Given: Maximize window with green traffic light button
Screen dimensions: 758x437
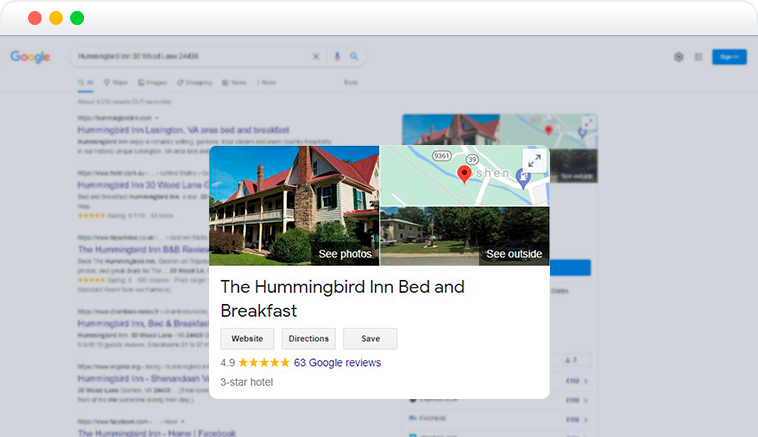Looking at the screenshot, I should [77, 18].
